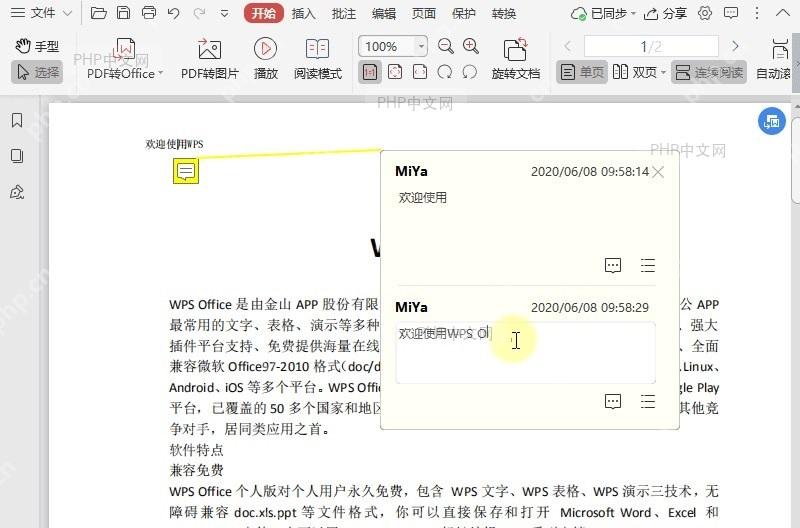Reply to the first MiYa comment
This screenshot has width=800, height=528.
[613, 265]
